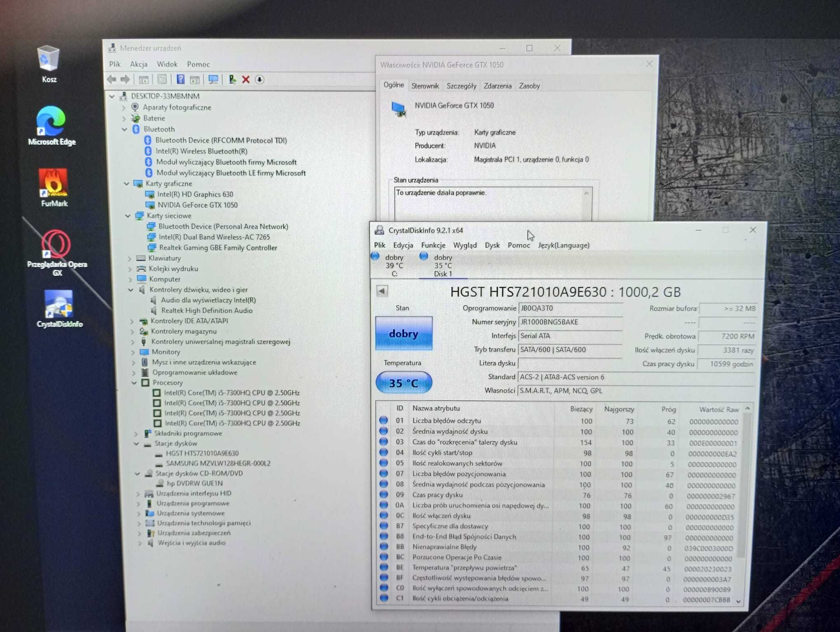
Task: Click the blue status dot for attribute 05 realokowanych sektorów
Action: tap(383, 463)
